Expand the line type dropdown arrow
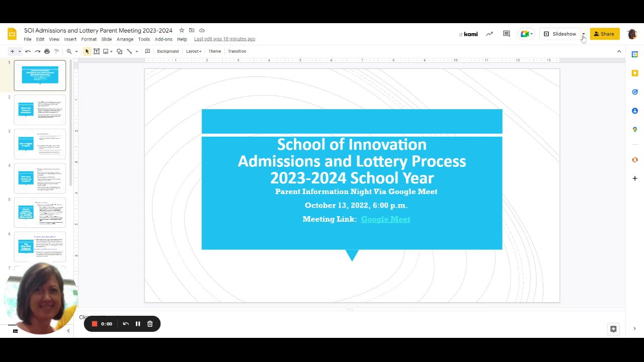Screen dimensions: 644x362 point(136,51)
